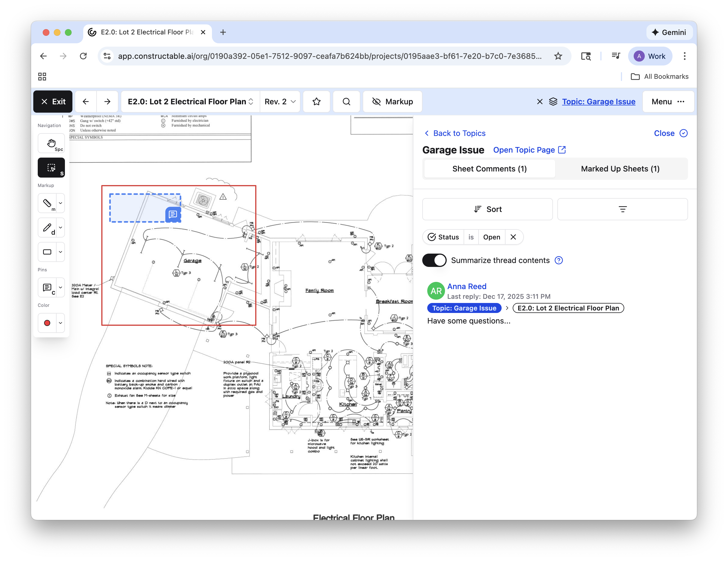728x561 pixels.
Task: Open the Rev. 2 revision dropdown
Action: (x=280, y=102)
